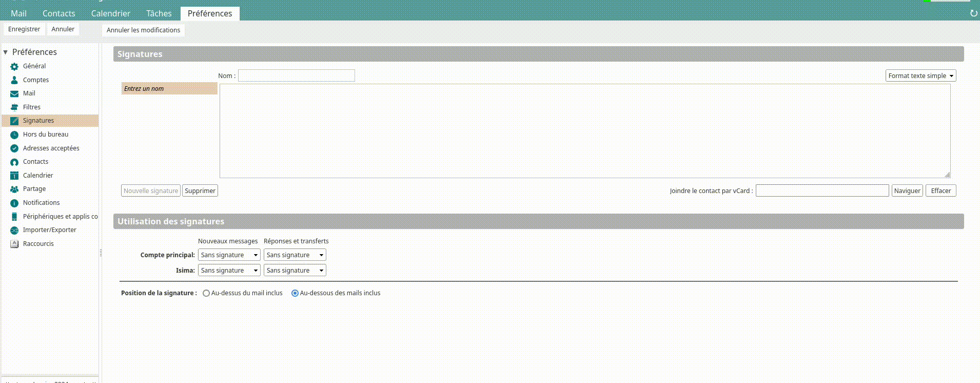Click Annuler les modifications button
Screen dimensions: 980x383
pyautogui.click(x=143, y=30)
